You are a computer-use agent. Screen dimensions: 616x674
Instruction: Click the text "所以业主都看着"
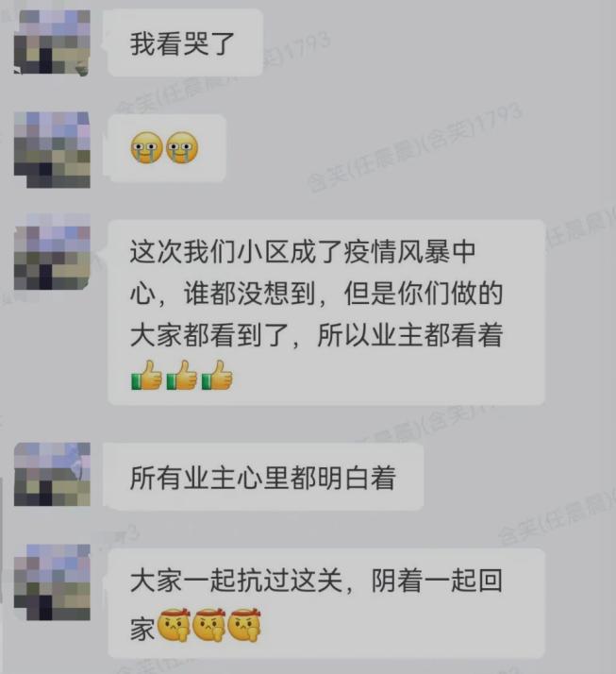410,335
